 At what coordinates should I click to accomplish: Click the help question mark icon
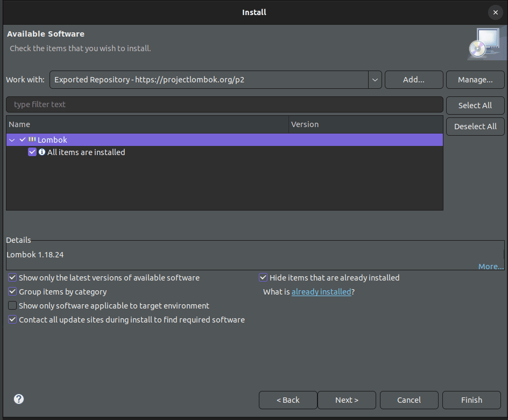[18, 399]
